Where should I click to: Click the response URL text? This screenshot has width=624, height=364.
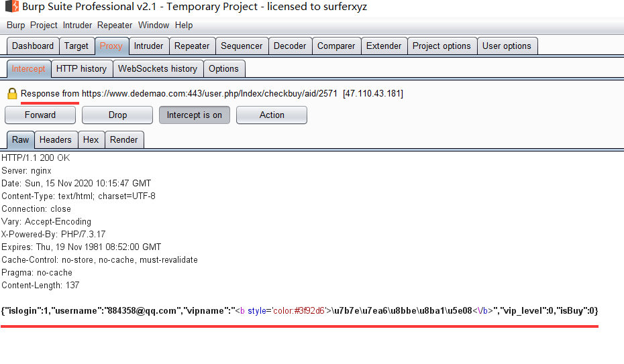[209, 94]
